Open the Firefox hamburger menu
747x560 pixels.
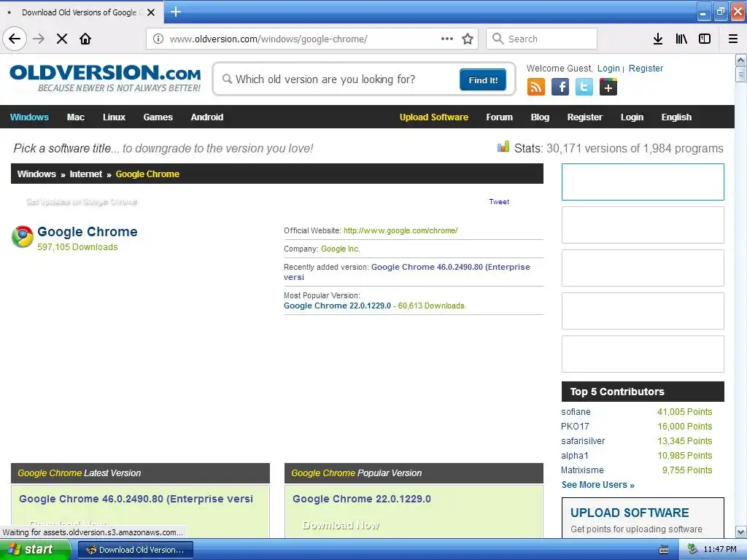point(733,39)
